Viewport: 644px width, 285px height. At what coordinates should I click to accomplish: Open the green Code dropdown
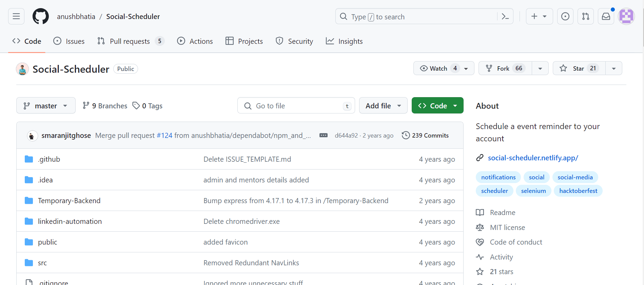pyautogui.click(x=437, y=106)
